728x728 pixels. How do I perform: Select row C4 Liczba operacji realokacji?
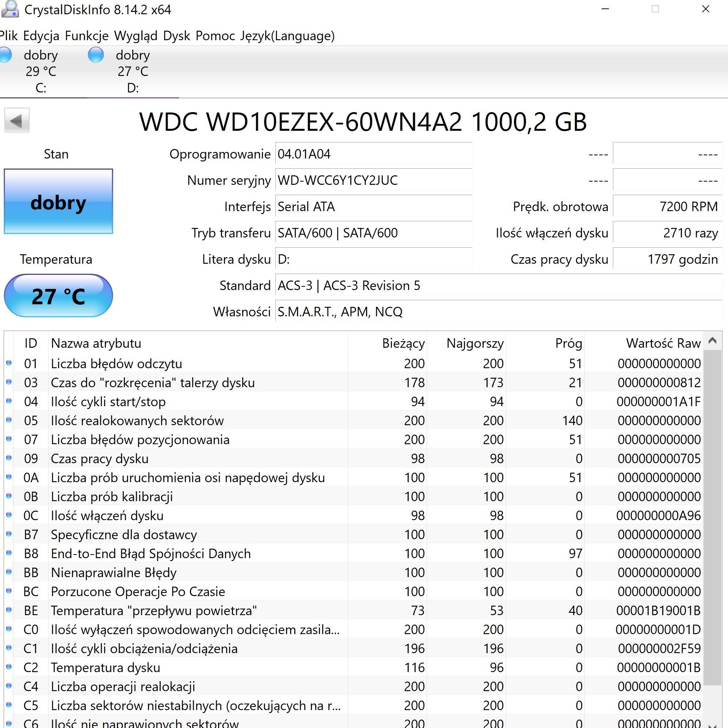tap(354, 687)
